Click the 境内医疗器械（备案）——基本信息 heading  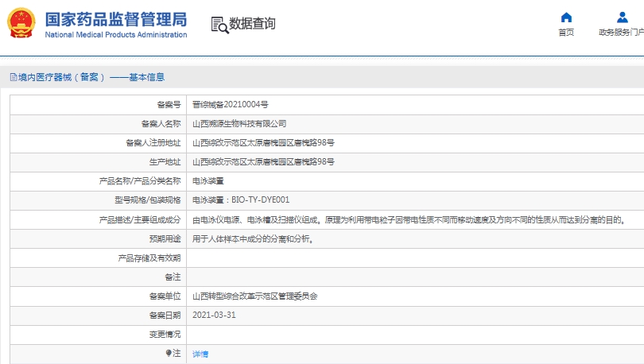[91, 77]
